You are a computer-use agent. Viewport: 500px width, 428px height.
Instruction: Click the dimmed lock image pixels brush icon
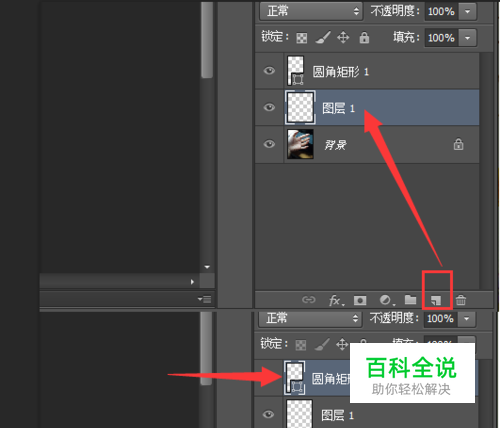point(322,344)
